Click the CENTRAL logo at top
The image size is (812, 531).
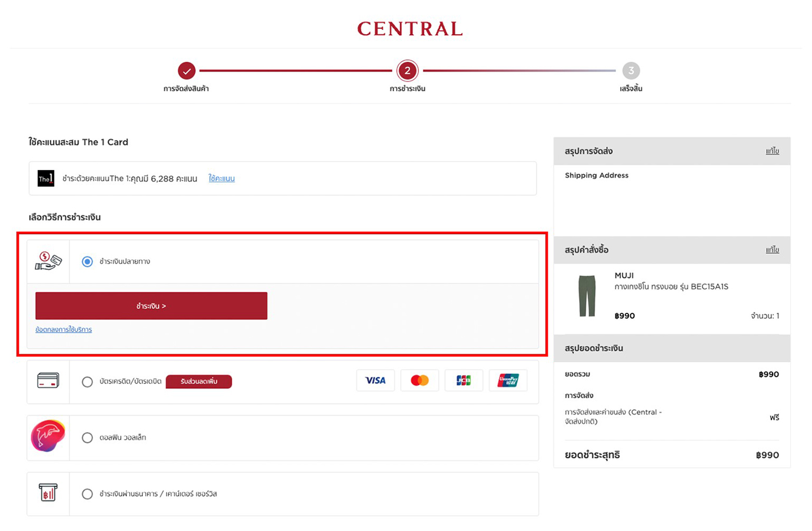pos(410,29)
